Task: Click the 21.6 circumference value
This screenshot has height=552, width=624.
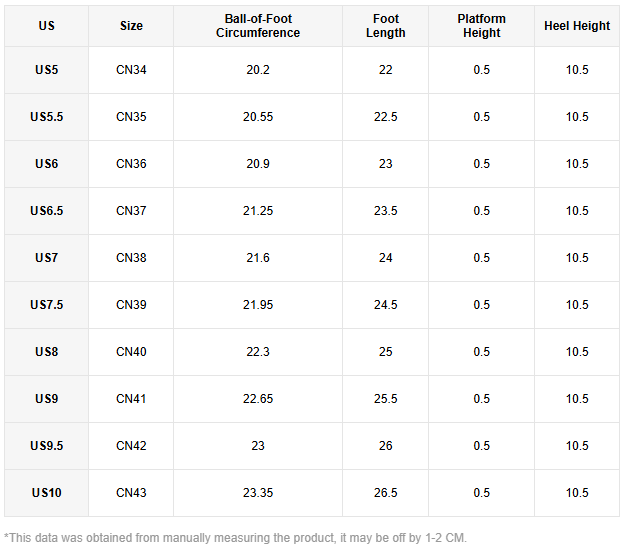Action: click(258, 258)
